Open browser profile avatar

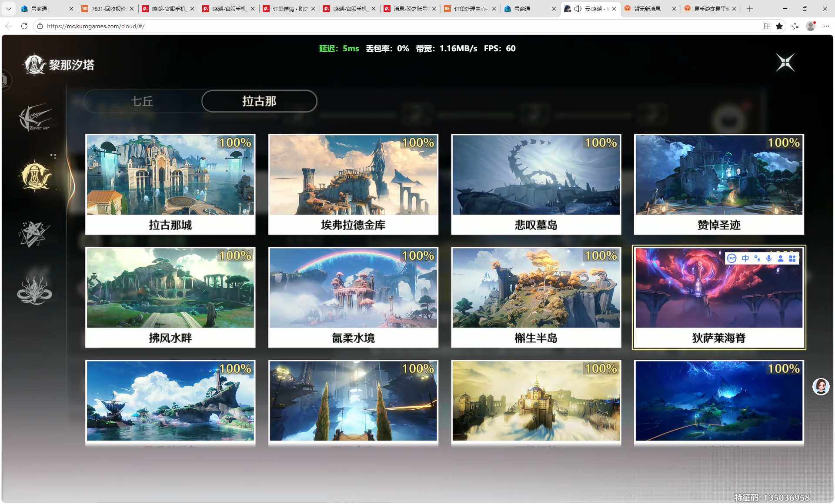pyautogui.click(x=811, y=26)
